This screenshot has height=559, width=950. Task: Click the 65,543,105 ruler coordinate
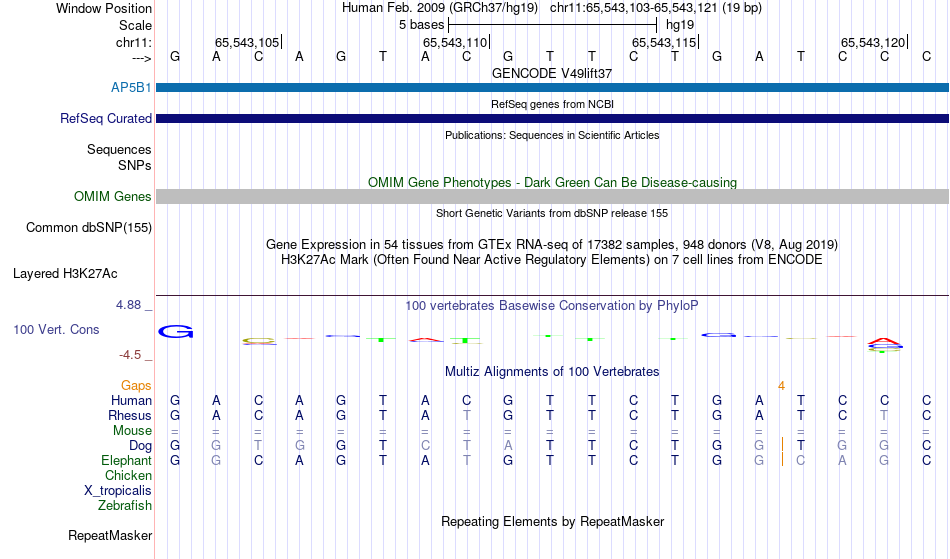[x=247, y=42]
